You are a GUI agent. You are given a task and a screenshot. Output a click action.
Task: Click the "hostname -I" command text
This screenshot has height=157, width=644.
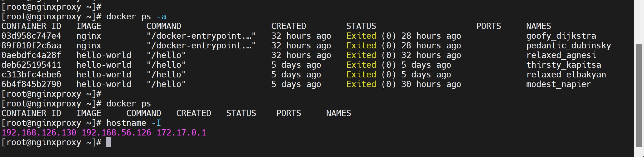click(134, 123)
